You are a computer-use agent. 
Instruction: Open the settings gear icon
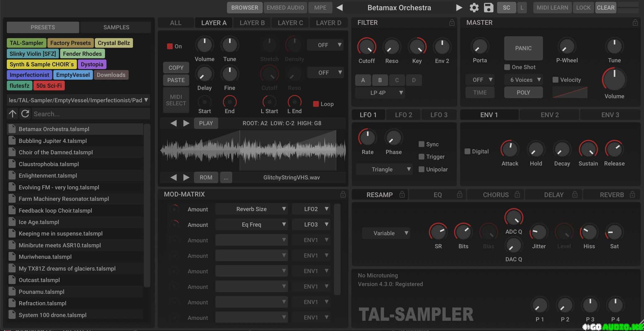474,7
